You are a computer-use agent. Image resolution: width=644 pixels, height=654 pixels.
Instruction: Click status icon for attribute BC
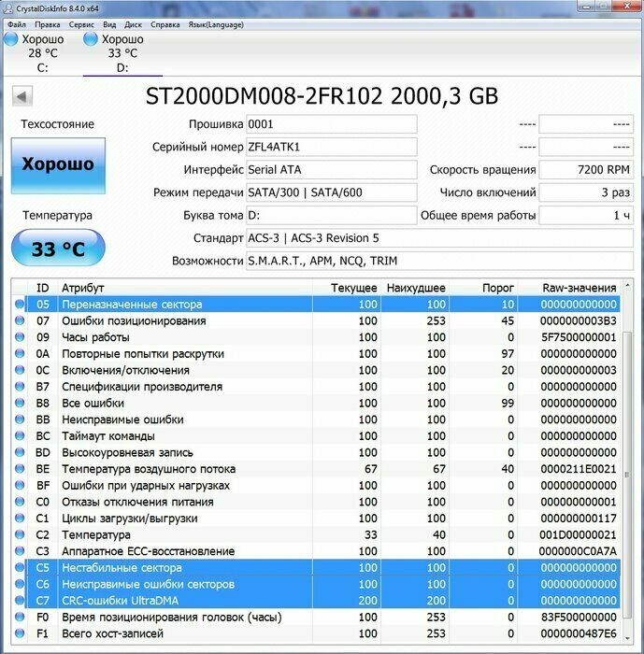pos(20,436)
